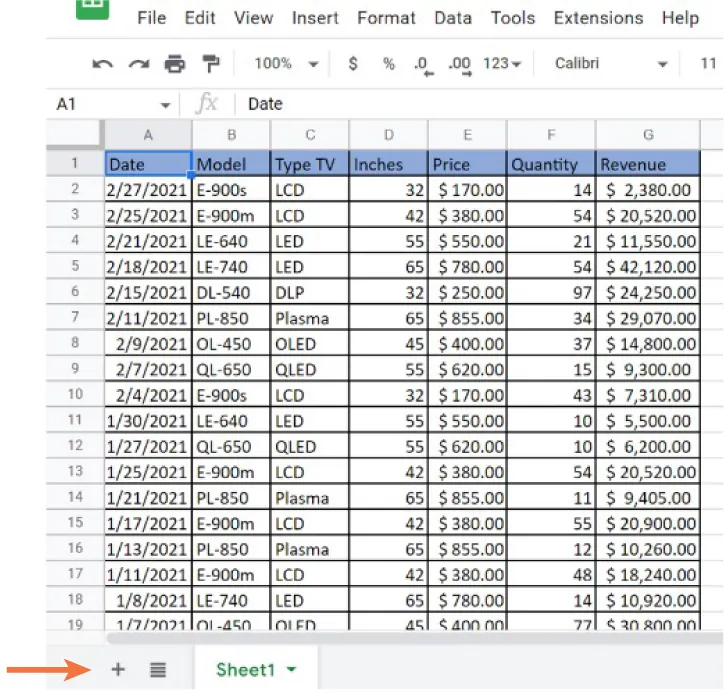Add a new sheet with plus icon
The height and width of the screenshot is (693, 724).
pyautogui.click(x=118, y=669)
